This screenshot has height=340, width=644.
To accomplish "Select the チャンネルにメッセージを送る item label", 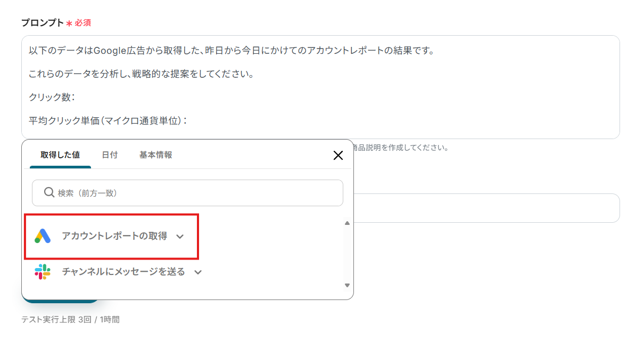I will point(123,272).
